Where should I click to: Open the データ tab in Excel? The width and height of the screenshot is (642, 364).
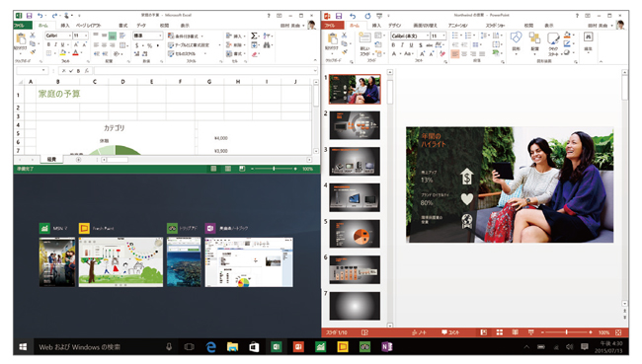click(141, 26)
